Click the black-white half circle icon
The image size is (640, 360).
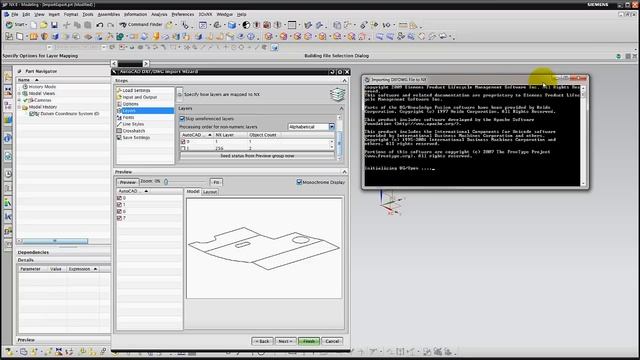tap(246, 25)
